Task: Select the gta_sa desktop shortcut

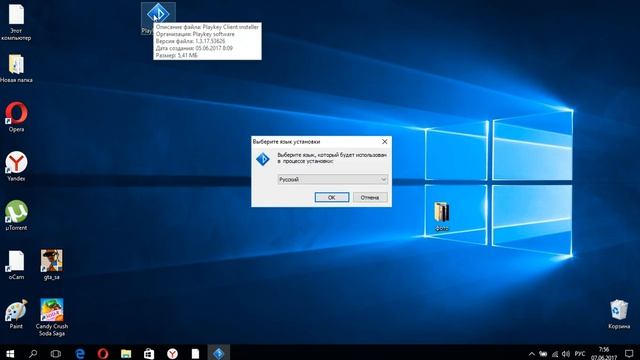Action: (x=51, y=264)
